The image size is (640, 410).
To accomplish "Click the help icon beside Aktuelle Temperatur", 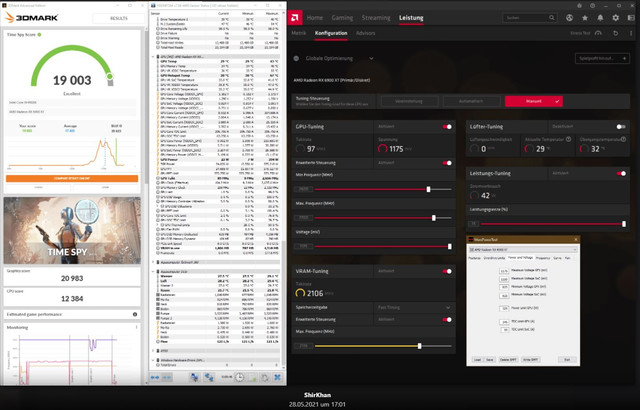I will click(x=568, y=139).
